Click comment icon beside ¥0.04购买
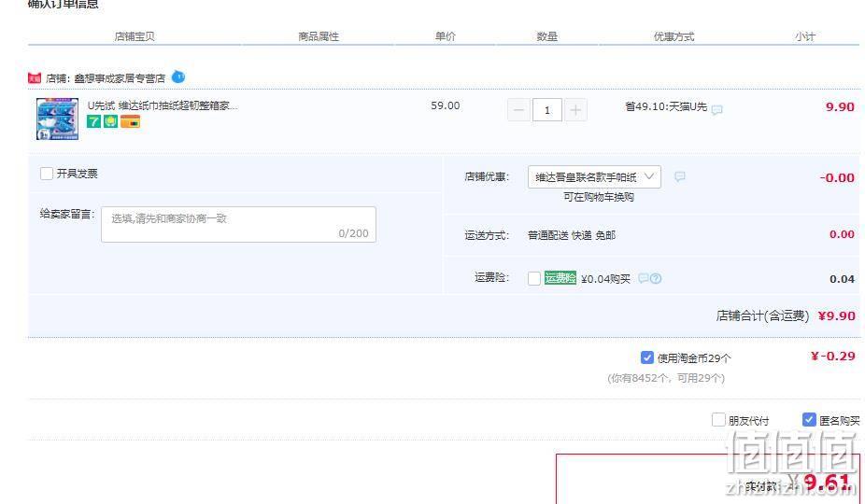The image size is (865, 504). pos(643,278)
